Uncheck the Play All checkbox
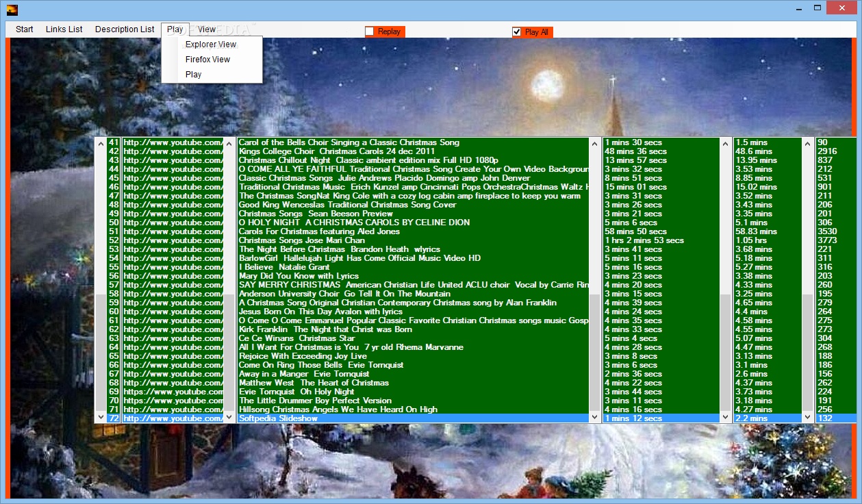 click(517, 32)
